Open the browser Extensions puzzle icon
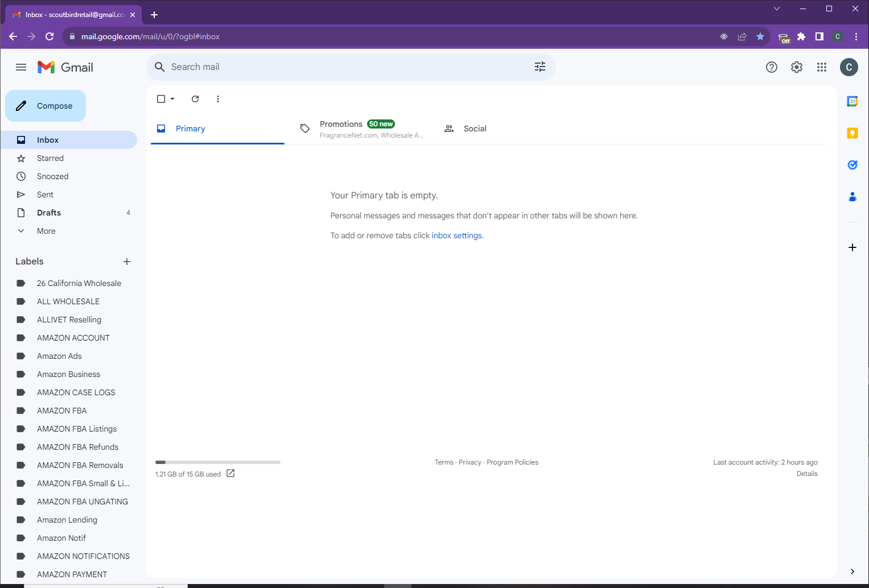This screenshot has height=588, width=869. [801, 36]
